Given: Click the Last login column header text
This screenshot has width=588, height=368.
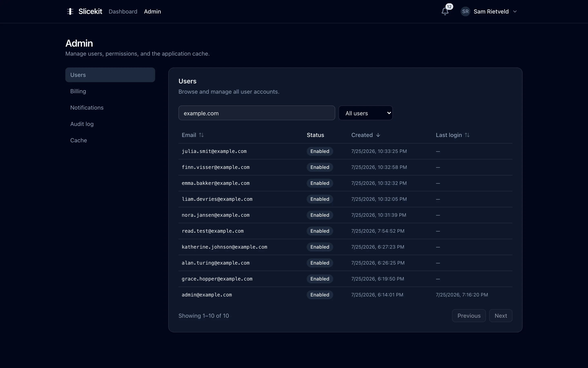Looking at the screenshot, I should (449, 135).
